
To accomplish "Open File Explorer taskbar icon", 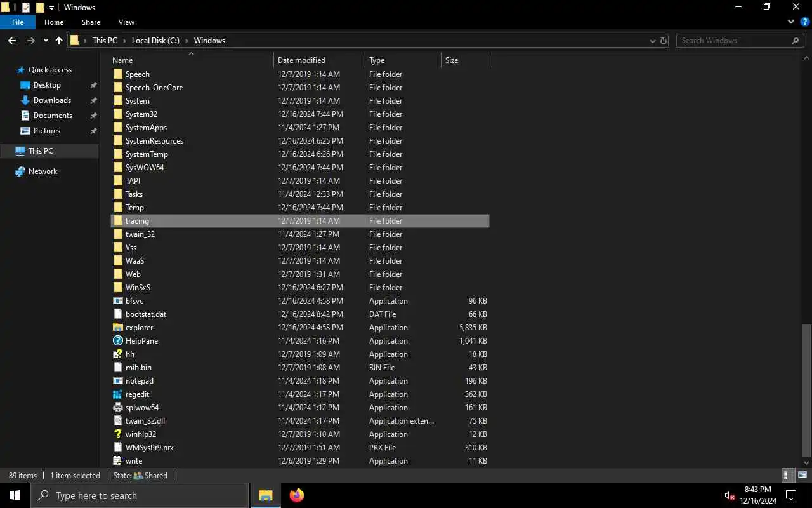I will pyautogui.click(x=265, y=495).
